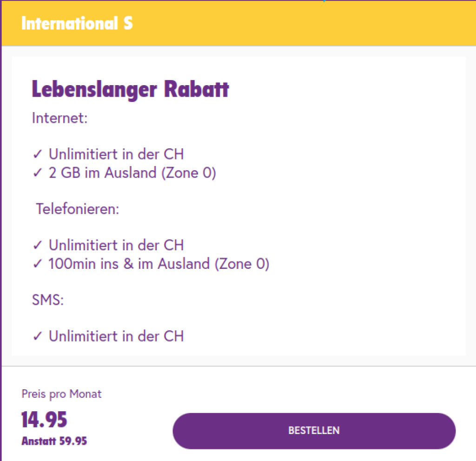This screenshot has height=461, width=476.
Task: Select the Telefonieren: section label
Action: pos(78,209)
